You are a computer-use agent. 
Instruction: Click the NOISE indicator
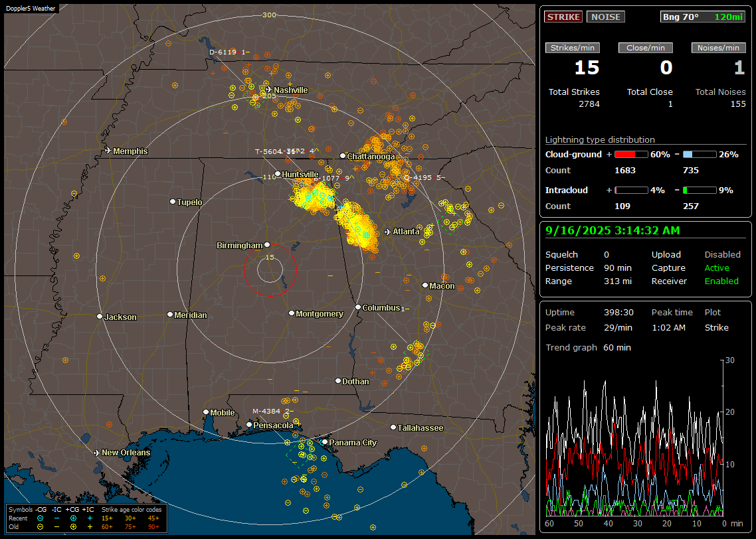coord(606,17)
